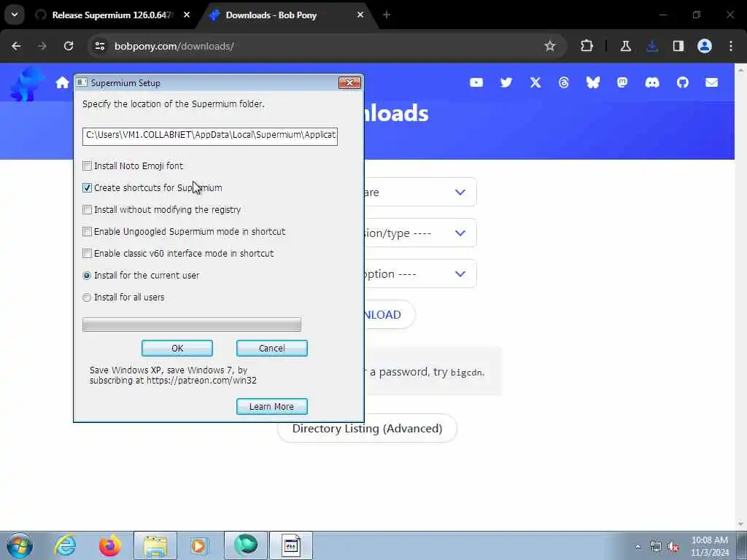Click Cancel in Supermium Setup

click(x=271, y=348)
